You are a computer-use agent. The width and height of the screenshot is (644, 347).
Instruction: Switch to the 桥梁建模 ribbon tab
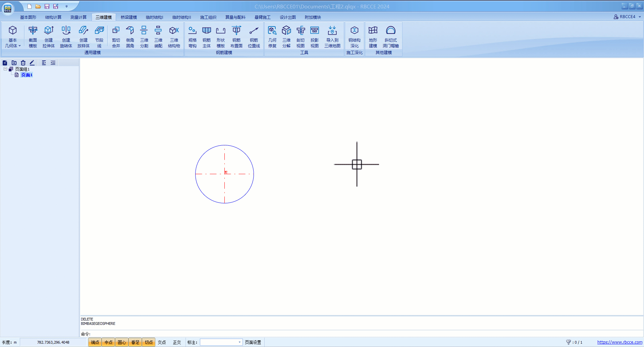coord(129,17)
